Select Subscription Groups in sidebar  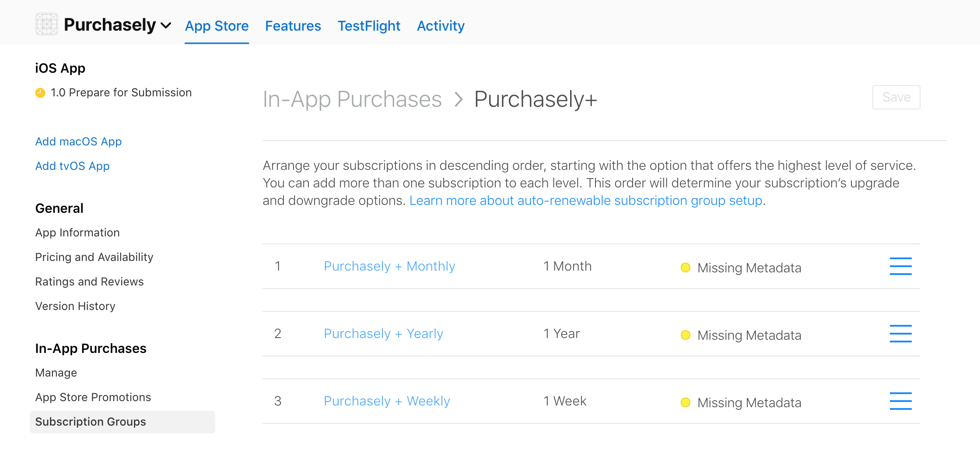122,422
